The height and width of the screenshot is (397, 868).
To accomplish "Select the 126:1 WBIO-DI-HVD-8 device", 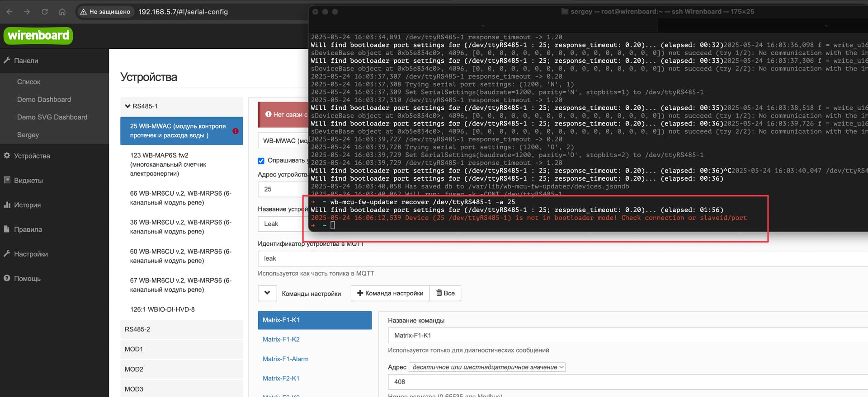I will coord(182,309).
